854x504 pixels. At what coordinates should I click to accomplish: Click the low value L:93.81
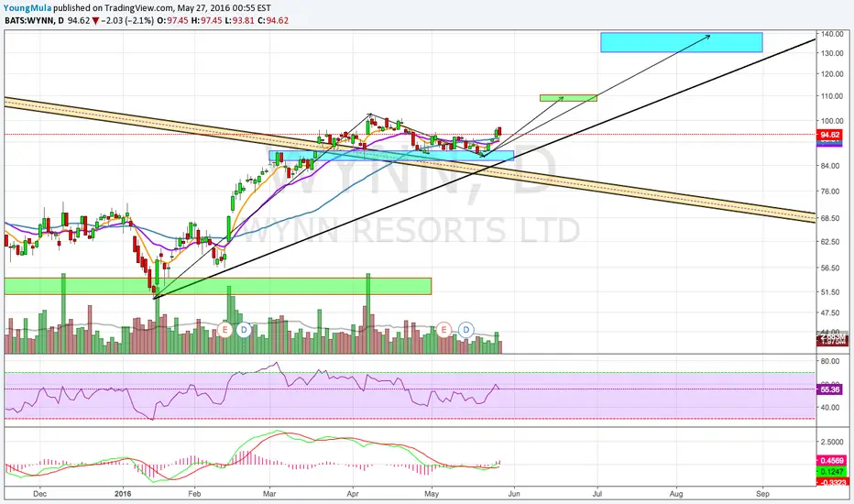pos(239,21)
